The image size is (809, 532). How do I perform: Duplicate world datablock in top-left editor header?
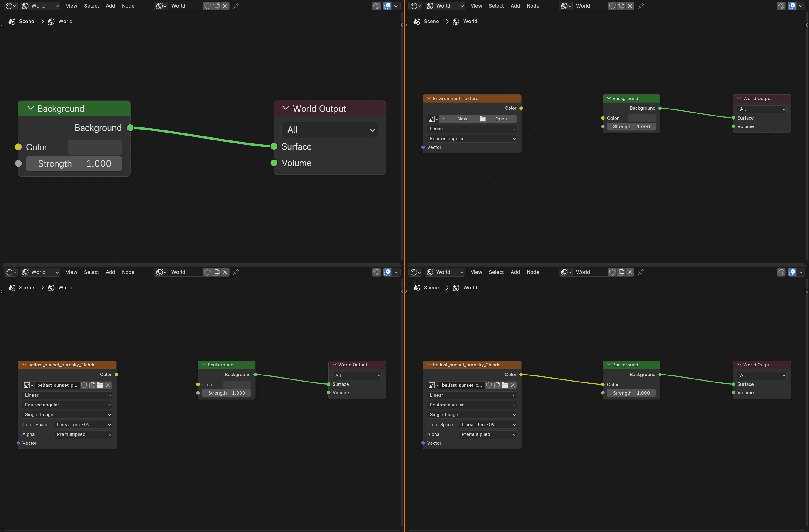(216, 6)
